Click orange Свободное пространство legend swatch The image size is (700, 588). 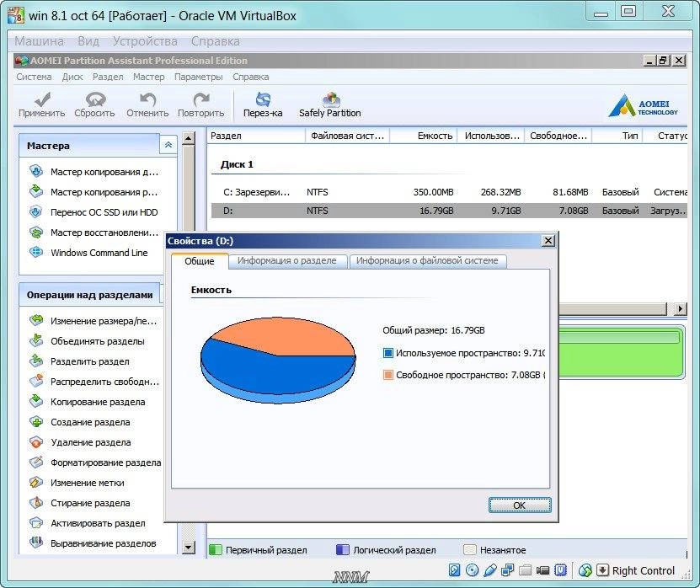(388, 375)
